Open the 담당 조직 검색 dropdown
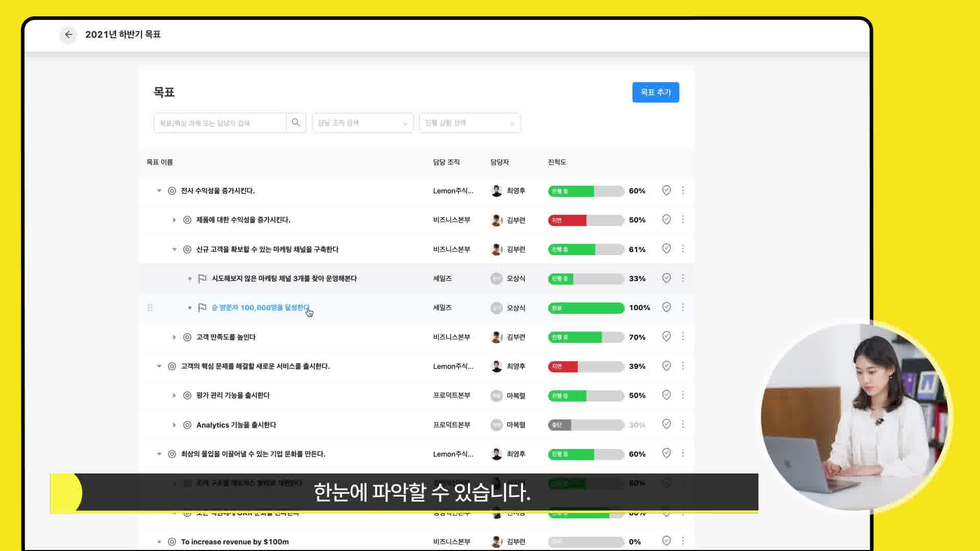This screenshot has height=551, width=980. click(x=362, y=123)
